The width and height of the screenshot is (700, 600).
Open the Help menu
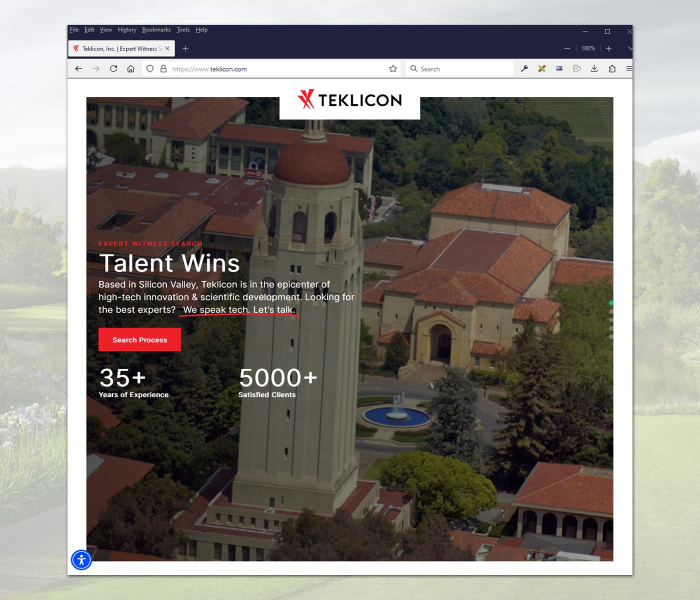click(201, 30)
